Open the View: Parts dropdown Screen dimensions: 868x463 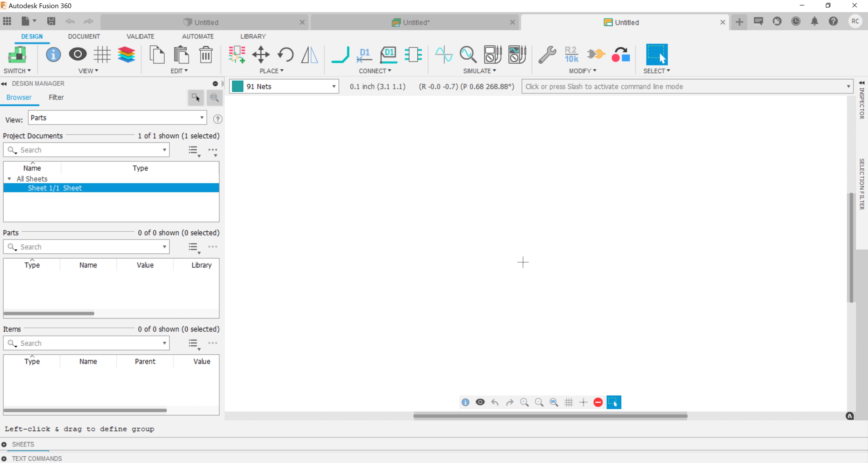(202, 118)
